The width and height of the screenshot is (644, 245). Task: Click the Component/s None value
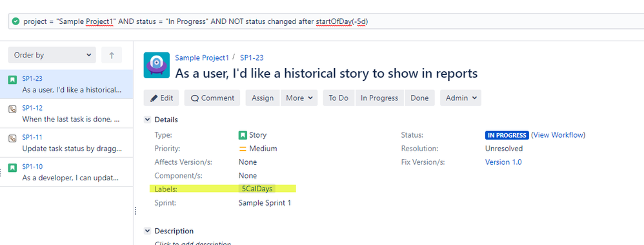[248, 176]
